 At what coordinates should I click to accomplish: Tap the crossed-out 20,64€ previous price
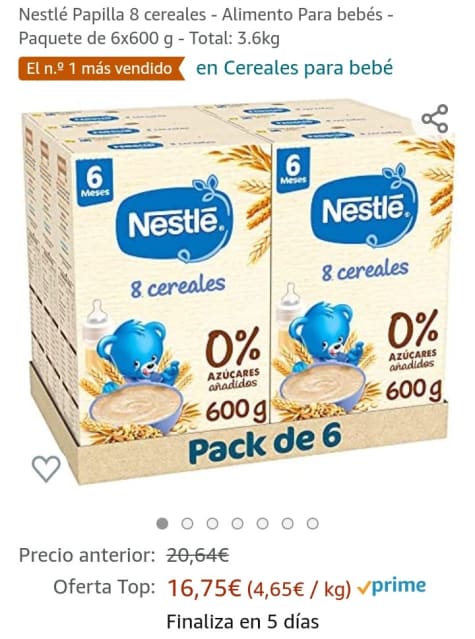coord(198,555)
